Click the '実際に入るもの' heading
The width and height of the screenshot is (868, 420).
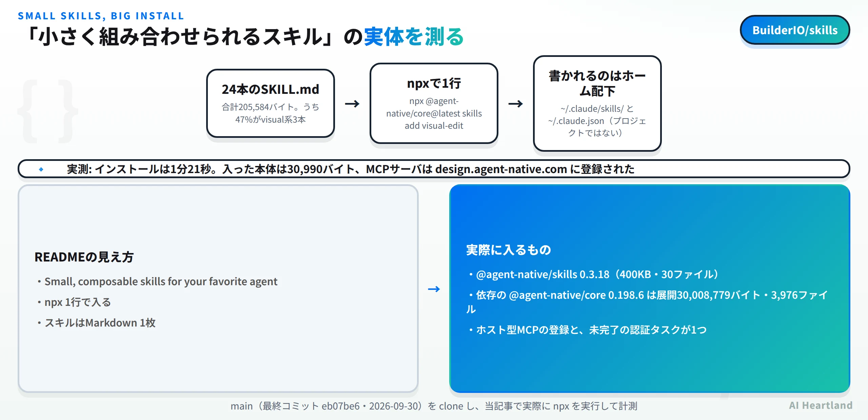(509, 250)
